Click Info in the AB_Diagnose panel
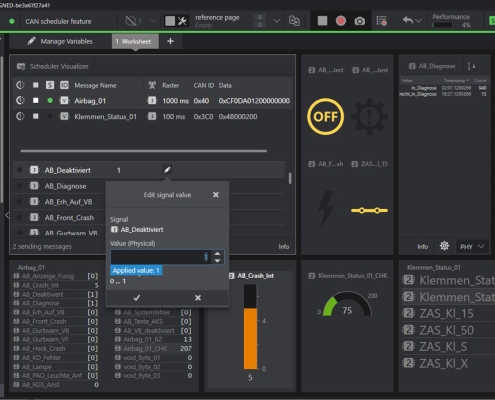The width and height of the screenshot is (495, 400). (x=423, y=247)
